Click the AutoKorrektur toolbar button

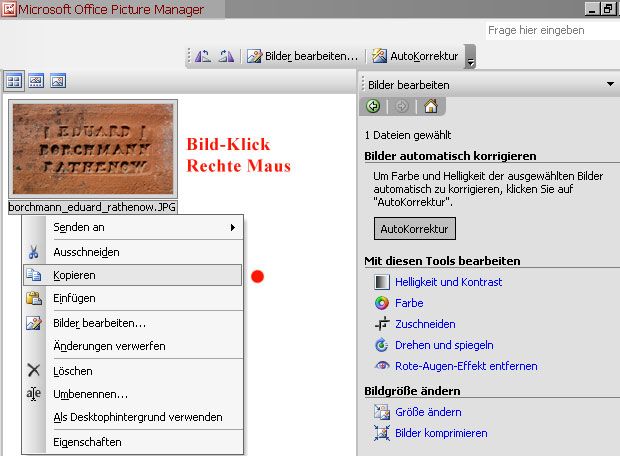click(x=418, y=56)
